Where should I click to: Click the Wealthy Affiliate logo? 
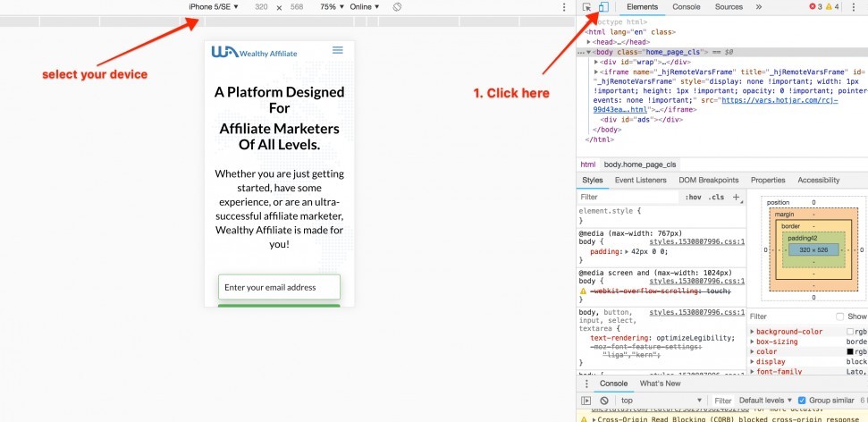click(254, 52)
